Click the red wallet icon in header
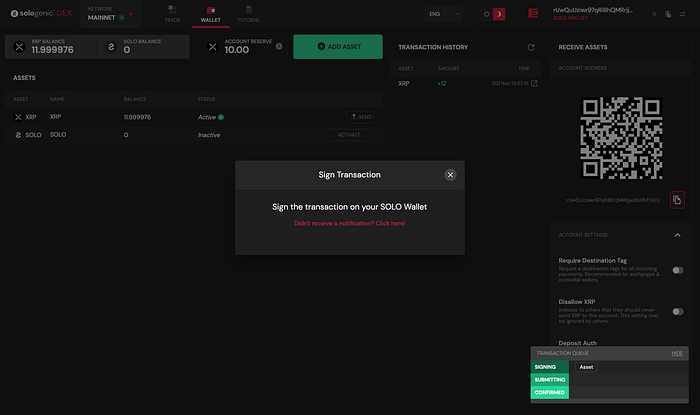Viewport: 700px width, 415px height. 533,13
